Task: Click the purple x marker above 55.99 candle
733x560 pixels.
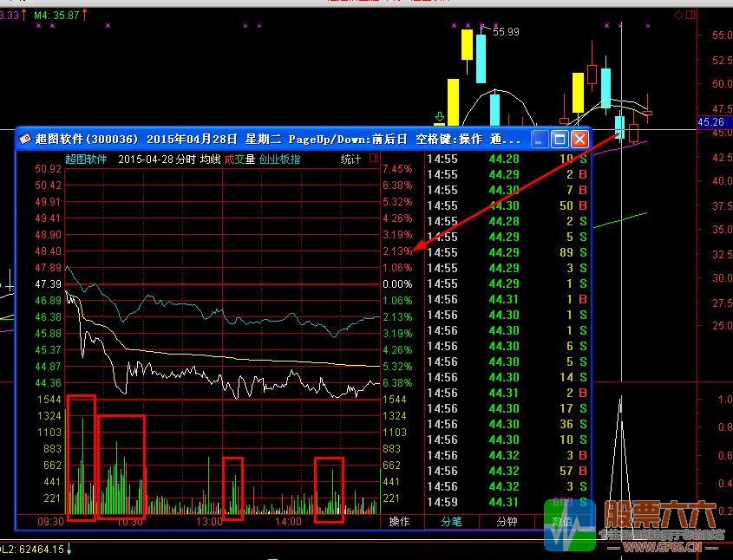Action: point(482,26)
